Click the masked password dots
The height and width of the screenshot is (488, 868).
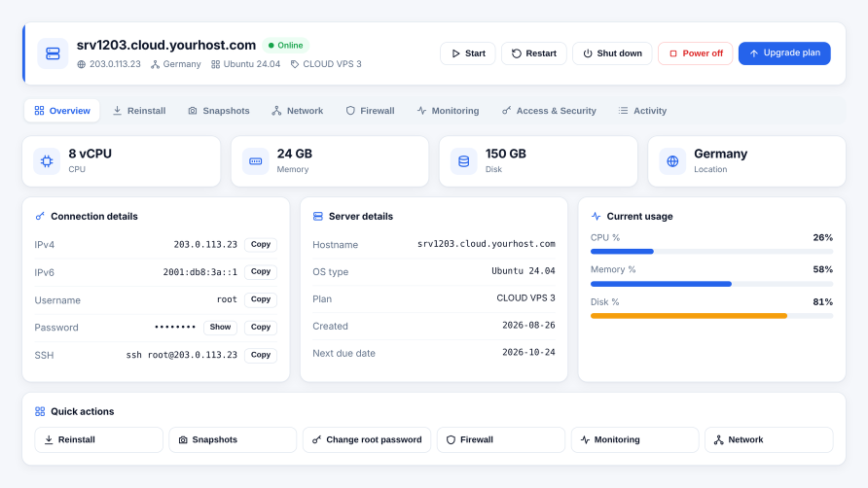point(175,327)
